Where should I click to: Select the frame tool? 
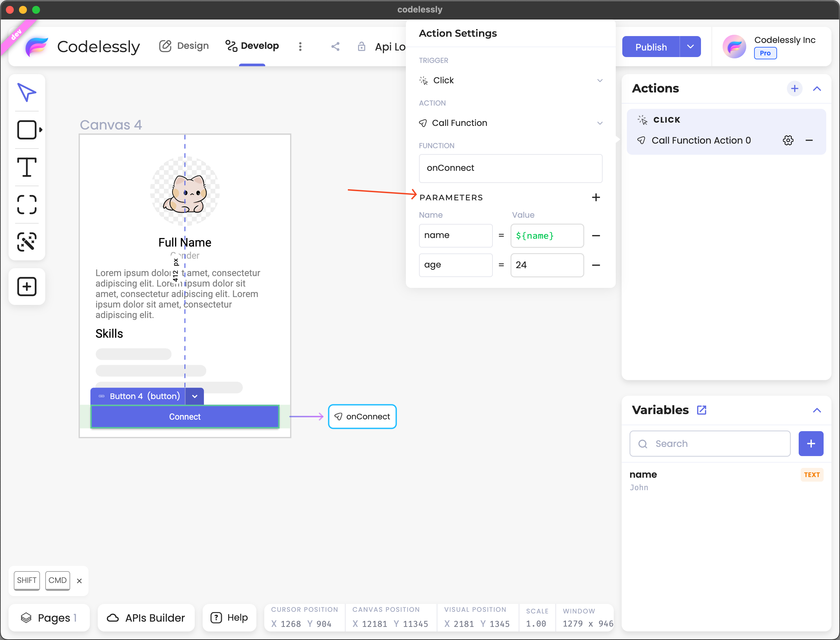coord(27,205)
